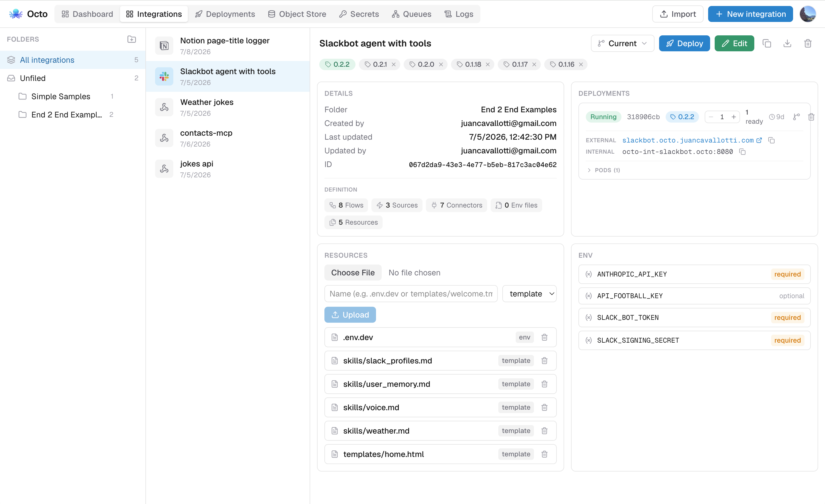Remove version tag 0.2.1
This screenshot has height=504, width=825.
(x=394, y=64)
